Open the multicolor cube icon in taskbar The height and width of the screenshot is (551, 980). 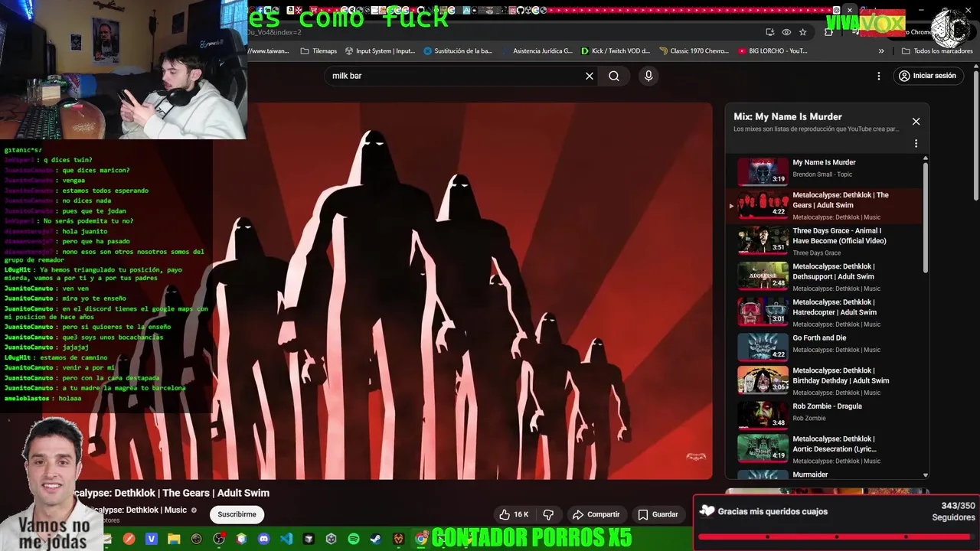pyautogui.click(x=242, y=539)
